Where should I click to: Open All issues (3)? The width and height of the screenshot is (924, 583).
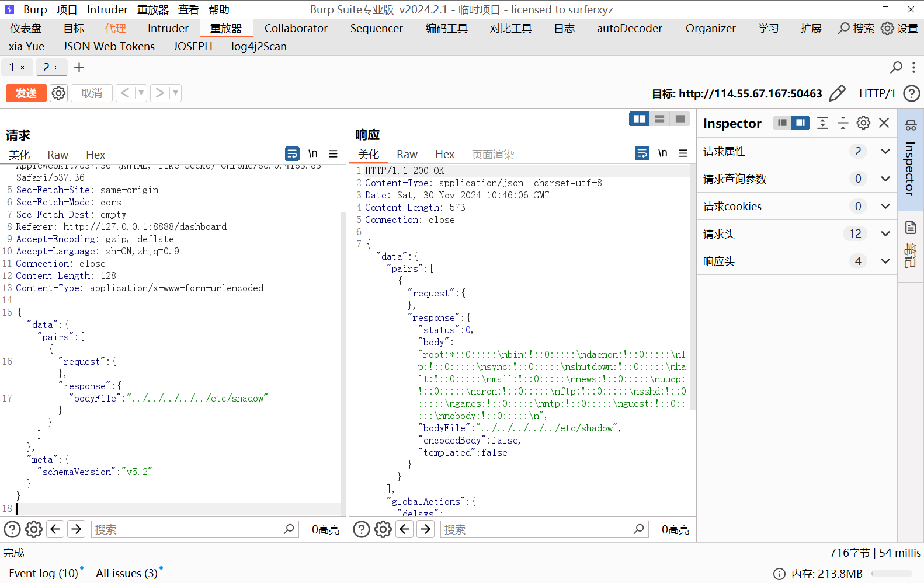pyautogui.click(x=127, y=573)
